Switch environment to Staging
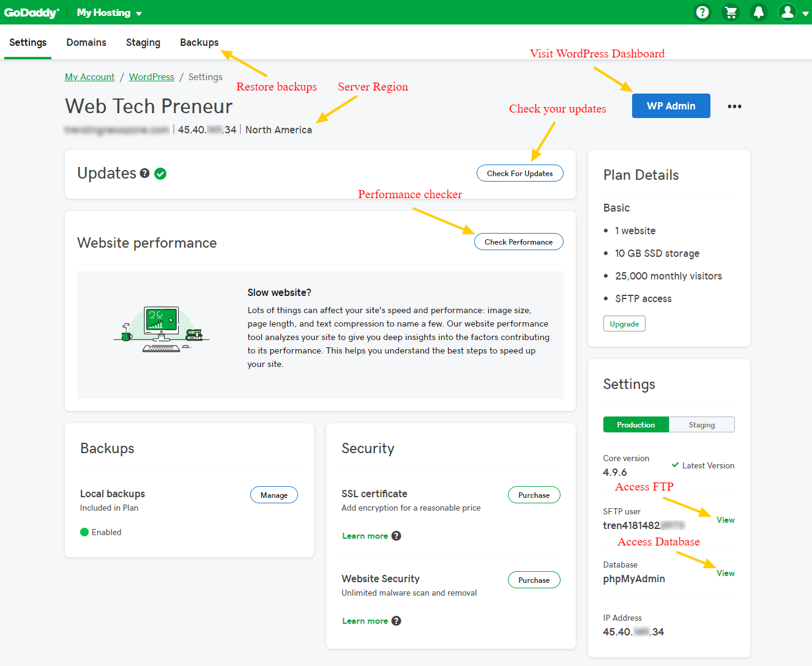The height and width of the screenshot is (666, 812). (702, 424)
